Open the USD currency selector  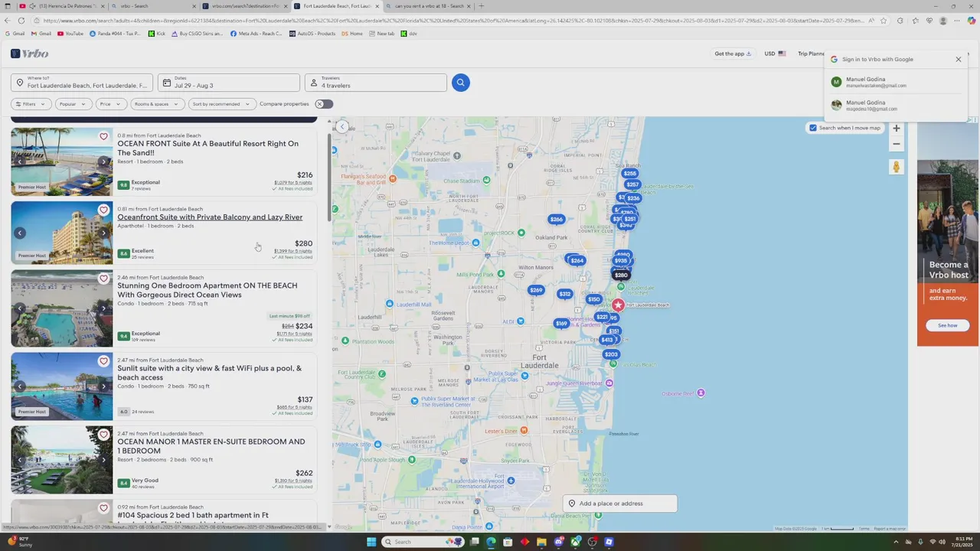point(775,54)
